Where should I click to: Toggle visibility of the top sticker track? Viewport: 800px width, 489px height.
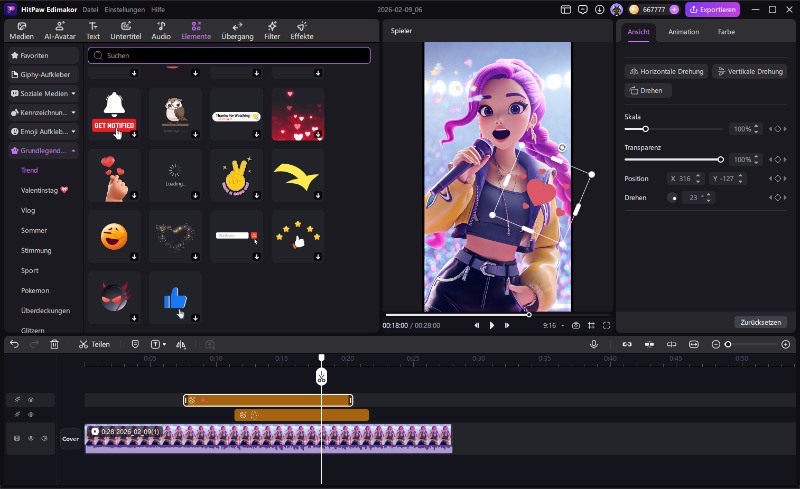[x=30, y=400]
